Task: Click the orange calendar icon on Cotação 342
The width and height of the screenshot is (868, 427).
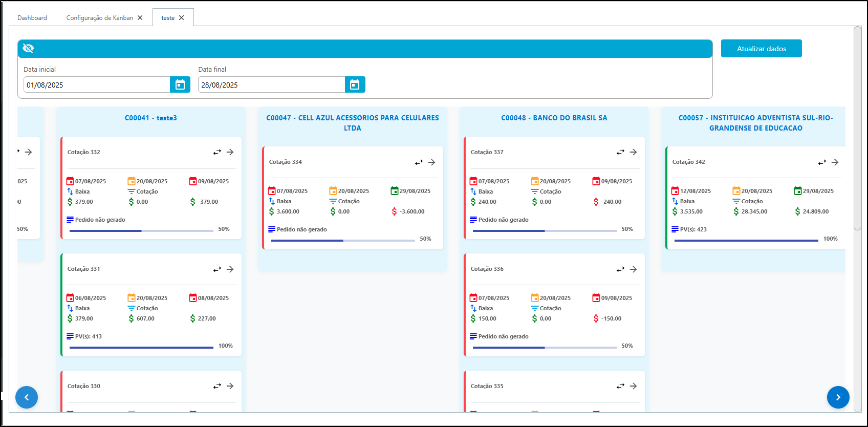Action: click(x=736, y=191)
